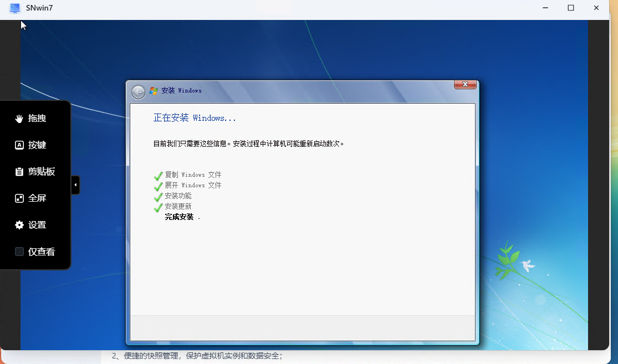Click the Windows logo on the installer titlebar
Viewport: 618px width, 364px height.
click(x=153, y=91)
